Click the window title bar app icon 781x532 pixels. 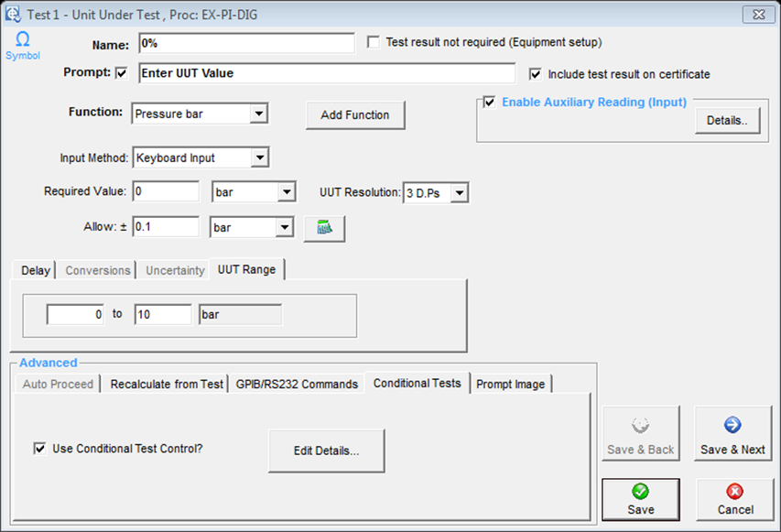[13, 13]
